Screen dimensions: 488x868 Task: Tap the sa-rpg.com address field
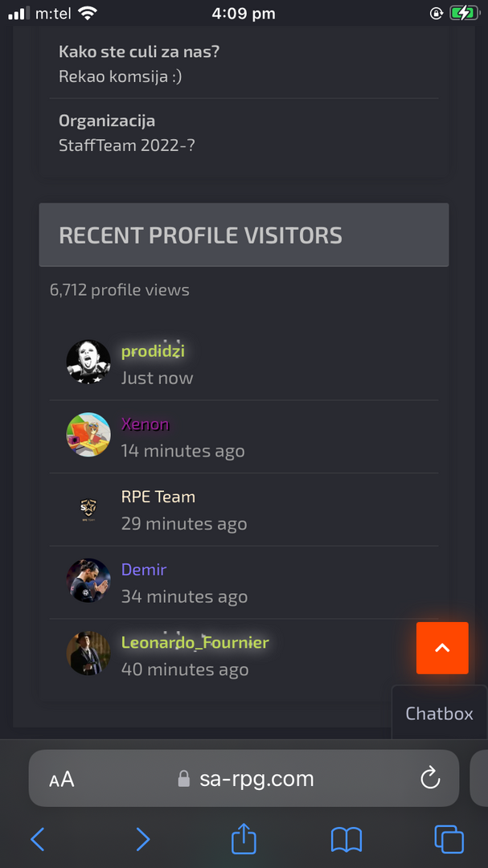(x=244, y=778)
